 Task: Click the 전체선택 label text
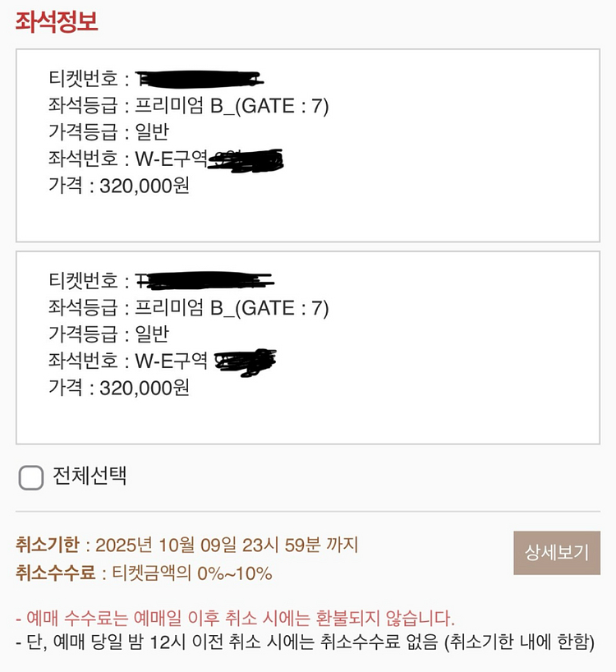tap(90, 476)
